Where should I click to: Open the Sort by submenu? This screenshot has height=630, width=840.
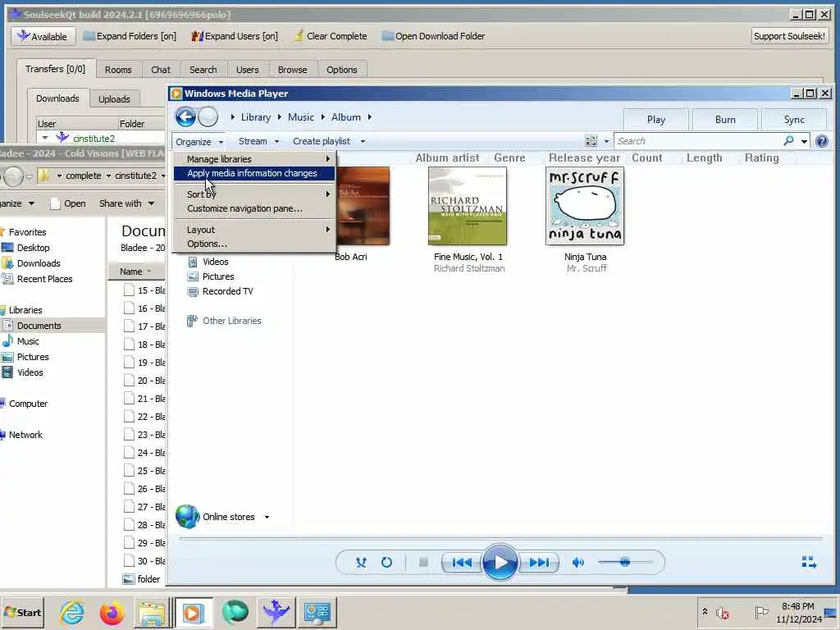click(x=254, y=194)
